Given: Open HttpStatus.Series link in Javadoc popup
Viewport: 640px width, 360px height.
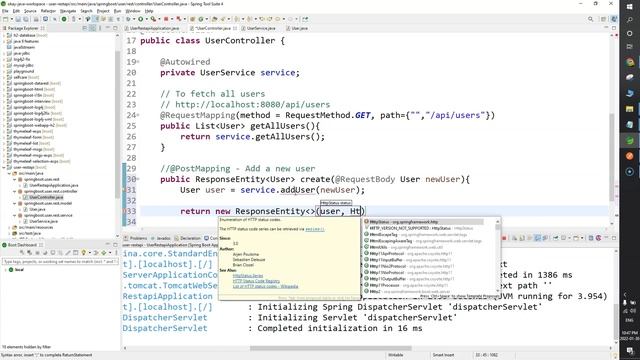Looking at the screenshot, I should [248, 276].
